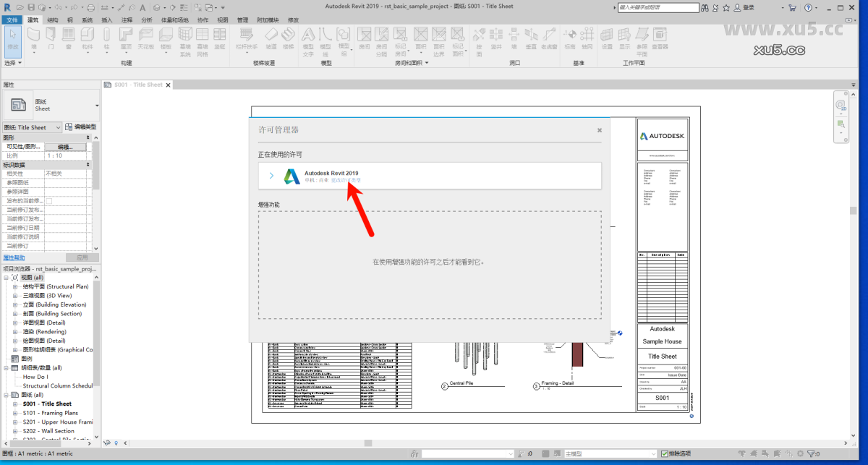Toggle the selection filter icon in status bar
Viewport: 868px width, 465px height.
[x=811, y=454]
